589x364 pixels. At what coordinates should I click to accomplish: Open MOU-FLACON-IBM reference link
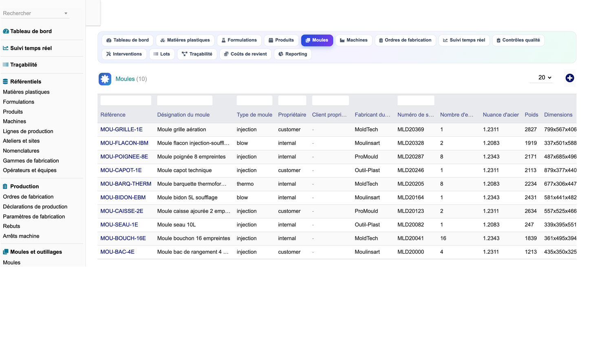point(124,143)
